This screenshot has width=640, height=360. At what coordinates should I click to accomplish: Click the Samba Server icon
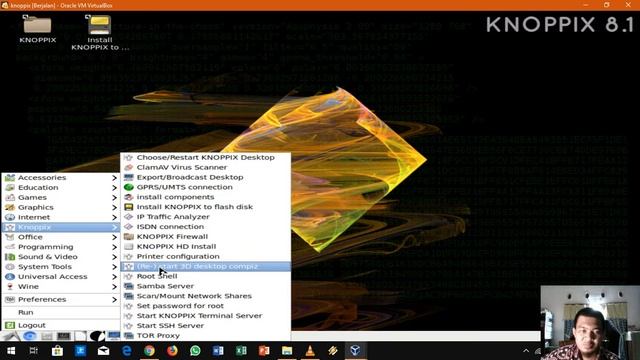[x=129, y=286]
